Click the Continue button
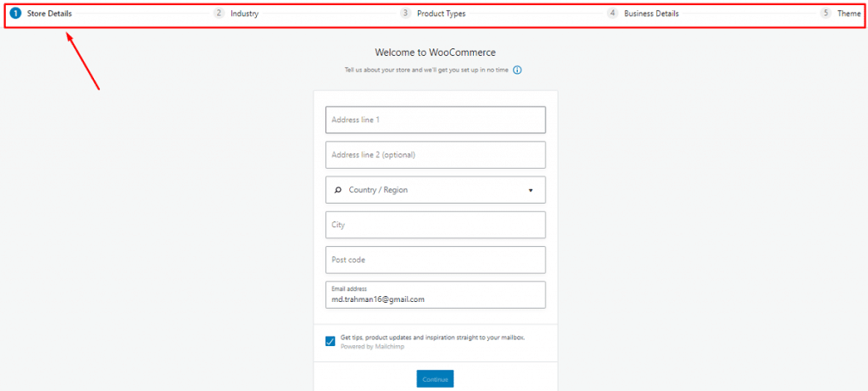The width and height of the screenshot is (868, 391). tap(435, 379)
